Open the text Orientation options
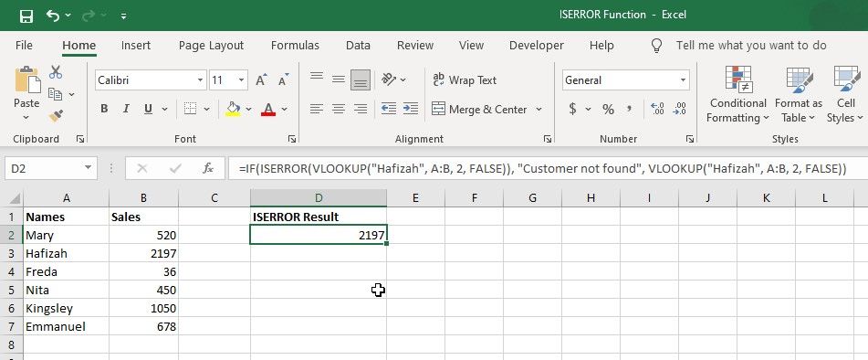868x360 pixels. 394,79
